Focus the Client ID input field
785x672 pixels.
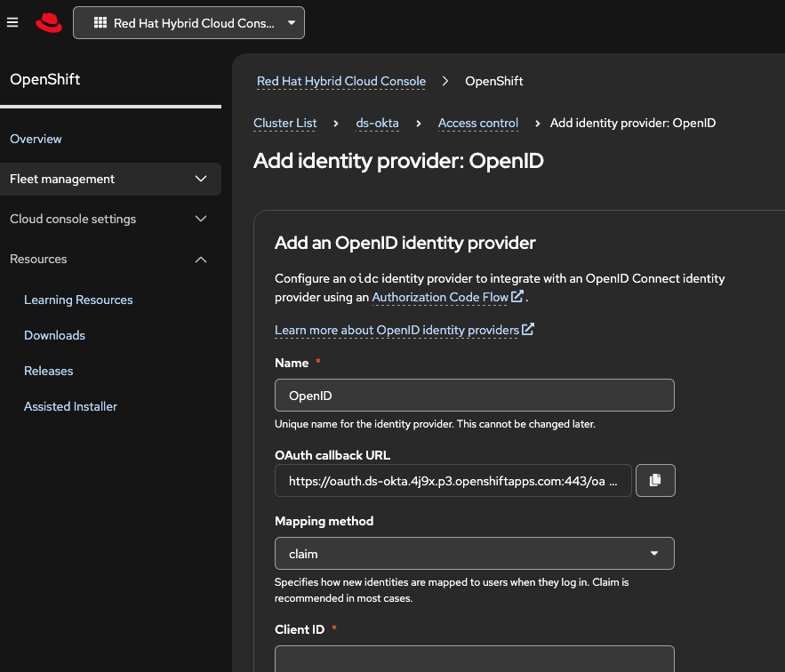coord(474,659)
